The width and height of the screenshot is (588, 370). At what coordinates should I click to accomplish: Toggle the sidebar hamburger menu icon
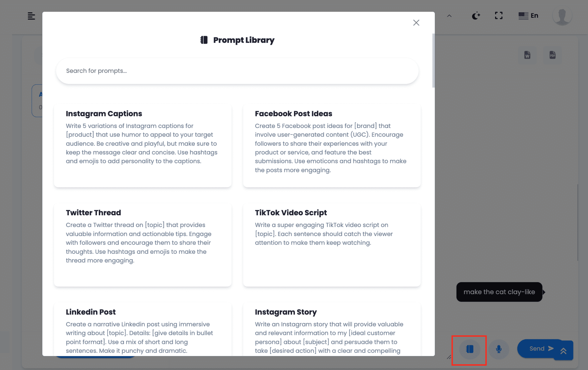31,16
